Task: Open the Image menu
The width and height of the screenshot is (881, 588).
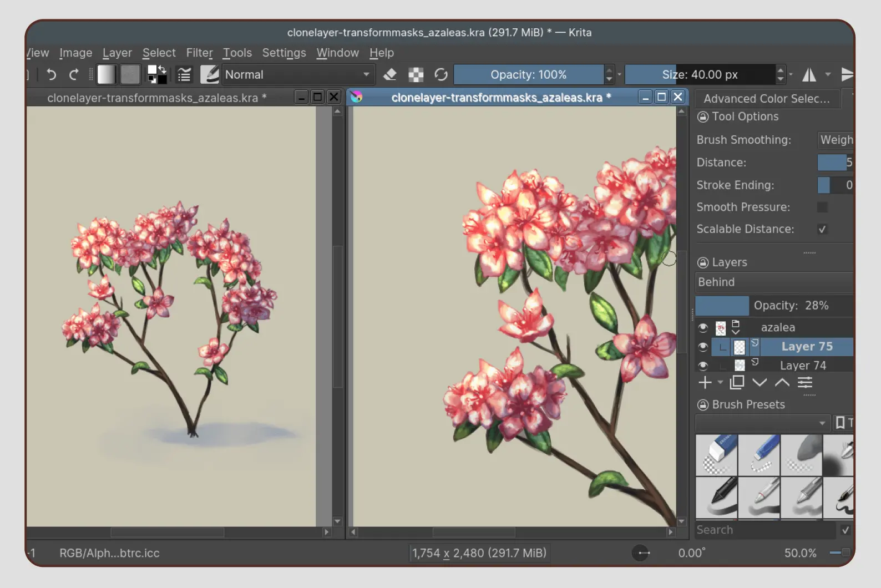Action: click(76, 53)
